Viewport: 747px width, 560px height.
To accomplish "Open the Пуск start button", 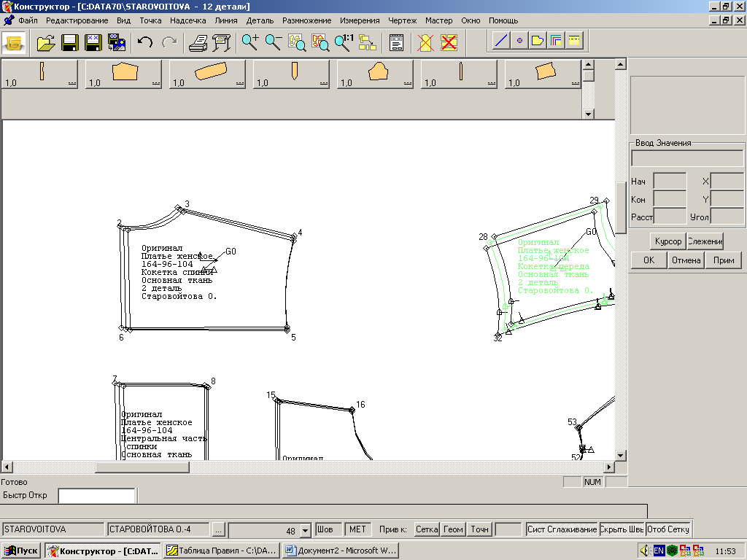I will point(21,551).
